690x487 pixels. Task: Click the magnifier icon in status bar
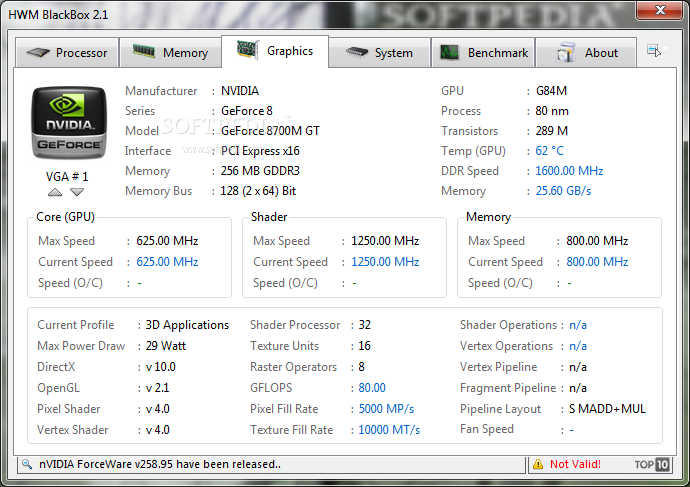27,464
